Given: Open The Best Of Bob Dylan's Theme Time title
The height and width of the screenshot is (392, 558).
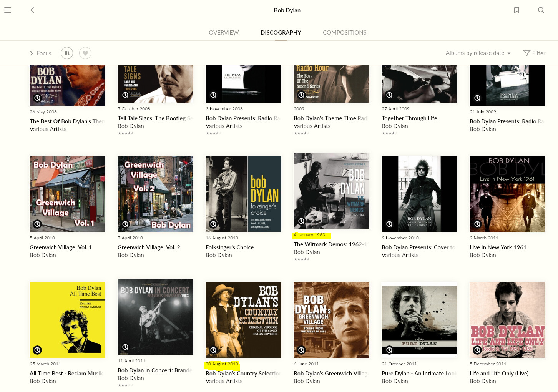Looking at the screenshot, I should (67, 121).
